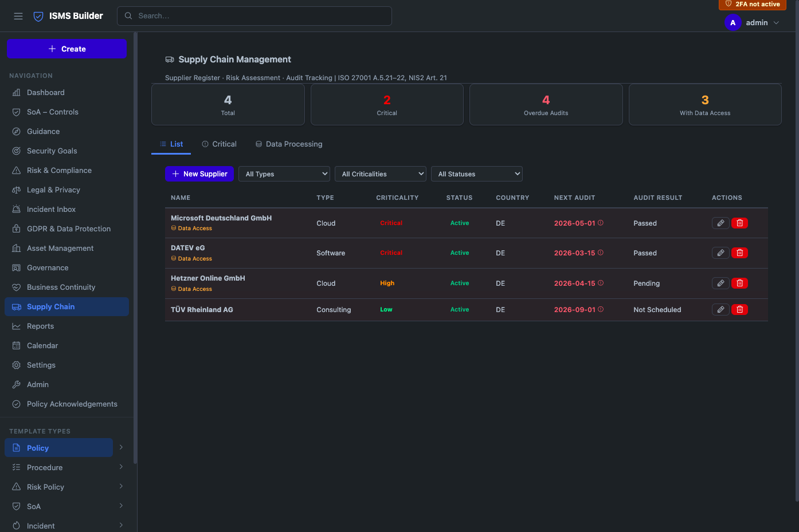Edit TÜV Rheinland AG supplier
Image resolution: width=799 pixels, height=532 pixels.
pos(720,310)
